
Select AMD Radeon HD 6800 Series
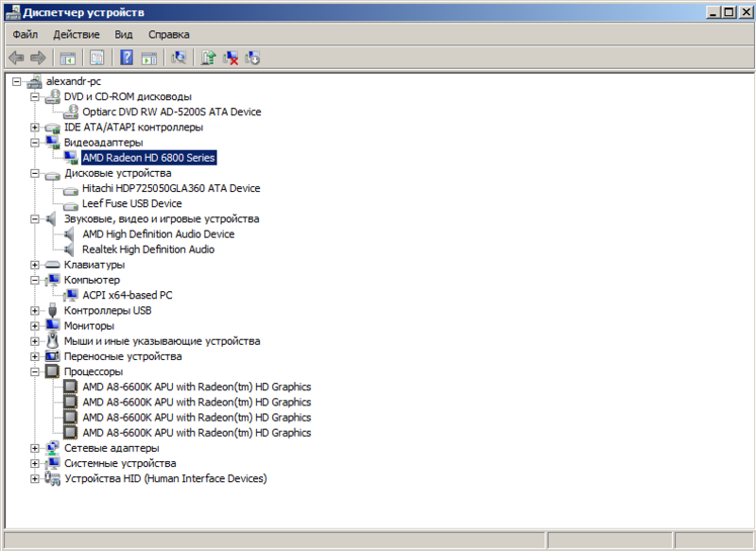point(148,158)
